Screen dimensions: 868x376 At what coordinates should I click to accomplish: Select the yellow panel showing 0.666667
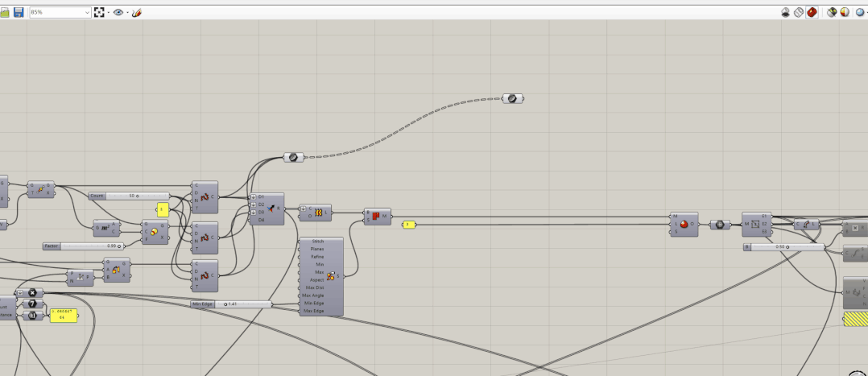click(x=63, y=316)
